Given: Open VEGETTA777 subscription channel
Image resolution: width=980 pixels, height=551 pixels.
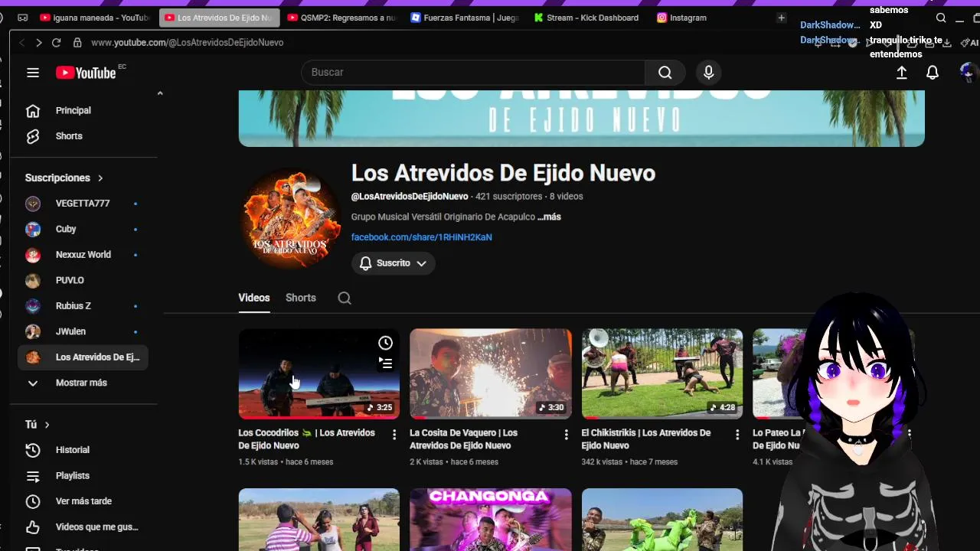Looking at the screenshot, I should click(83, 204).
